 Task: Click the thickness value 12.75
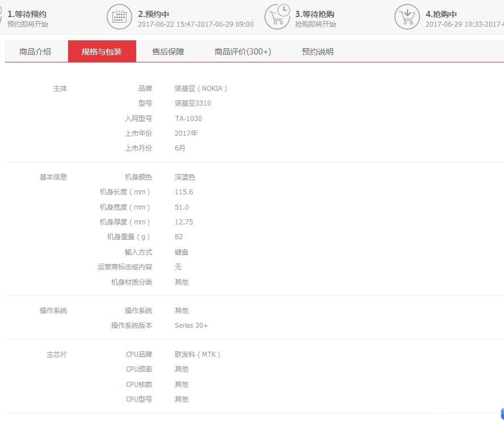coord(184,222)
